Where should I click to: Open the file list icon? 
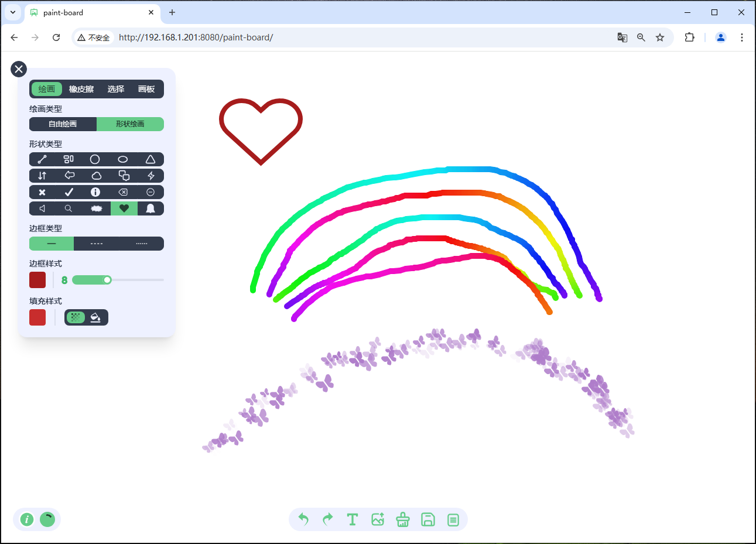[453, 519]
